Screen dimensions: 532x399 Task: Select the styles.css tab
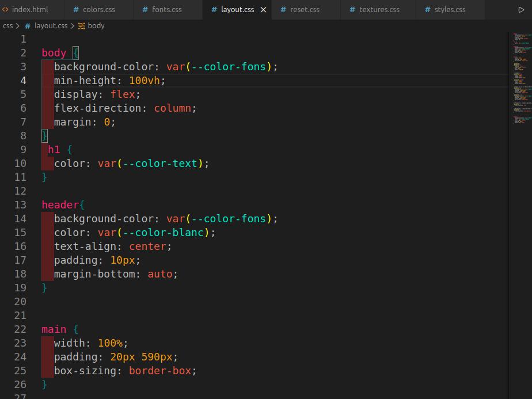(450, 10)
